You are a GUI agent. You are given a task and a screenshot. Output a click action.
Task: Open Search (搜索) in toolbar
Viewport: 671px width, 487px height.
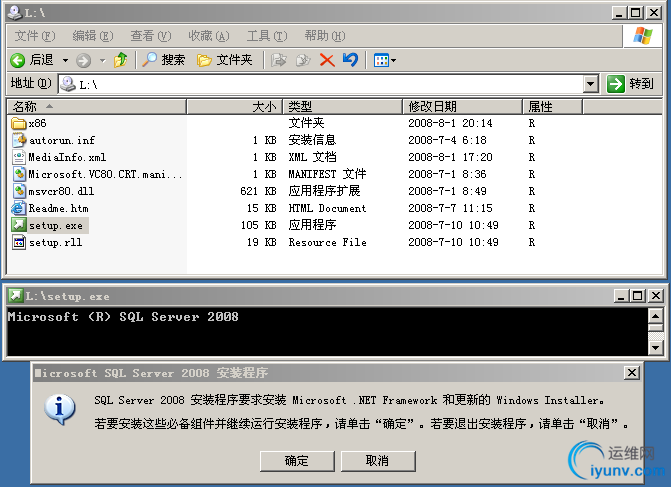coord(163,60)
